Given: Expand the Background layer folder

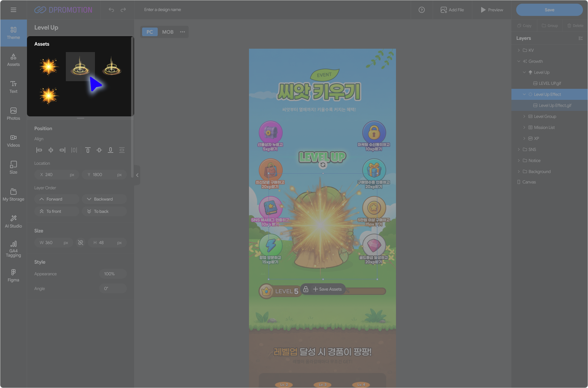Looking at the screenshot, I should point(519,171).
